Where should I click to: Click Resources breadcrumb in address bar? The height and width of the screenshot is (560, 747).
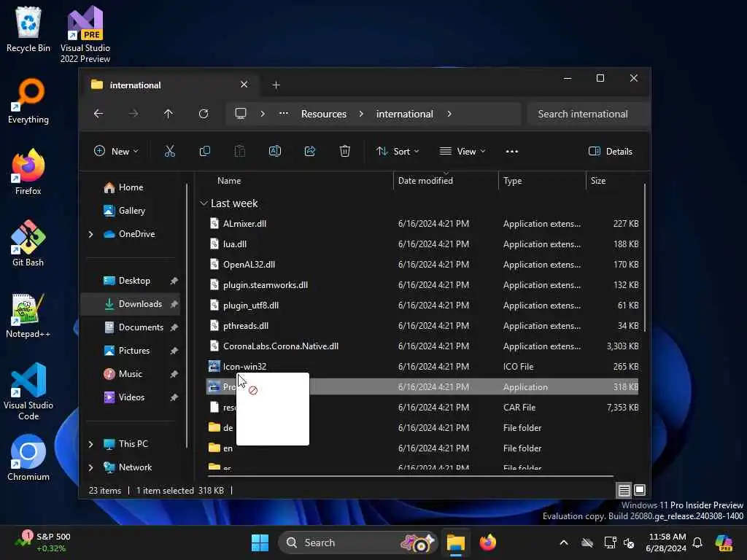click(323, 114)
